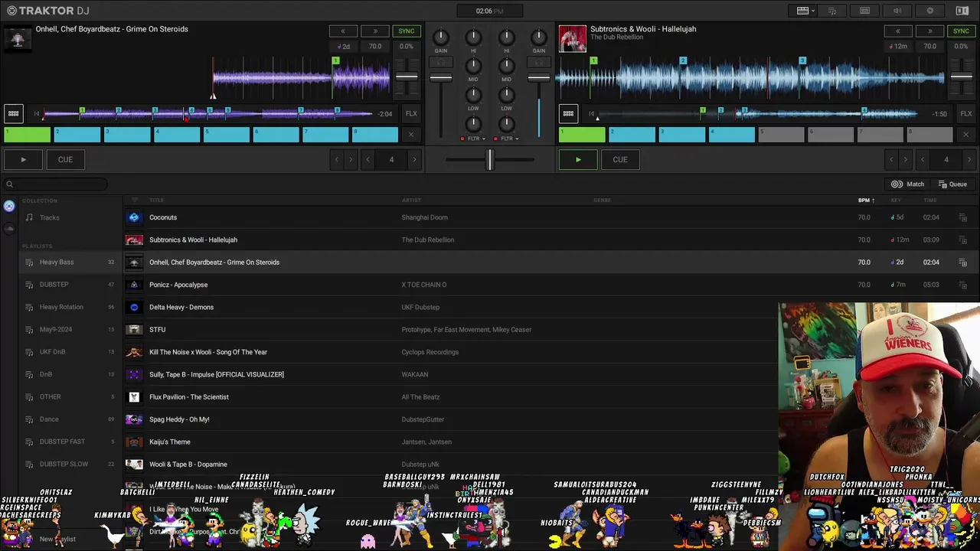This screenshot has width=980, height=551.
Task: Select Tracks under Collection
Action: (69, 217)
